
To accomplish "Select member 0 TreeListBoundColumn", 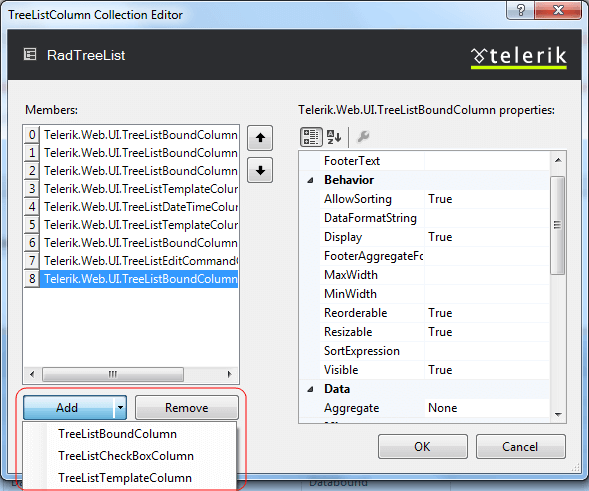I will tap(131, 135).
